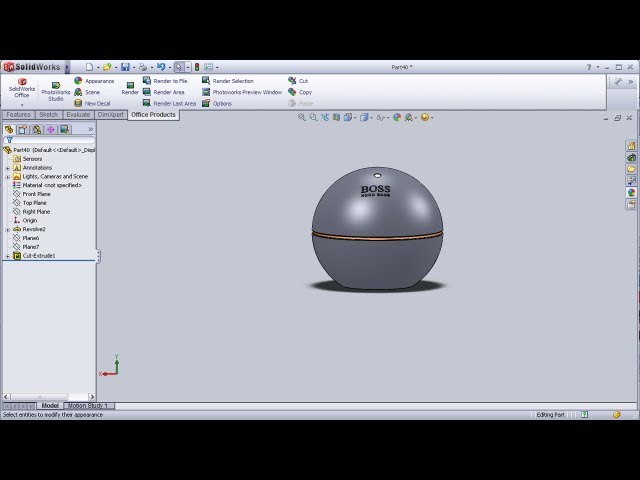Open the File Explorer task pane folder icon
Viewport: 640px width, 480px height.
[631, 169]
